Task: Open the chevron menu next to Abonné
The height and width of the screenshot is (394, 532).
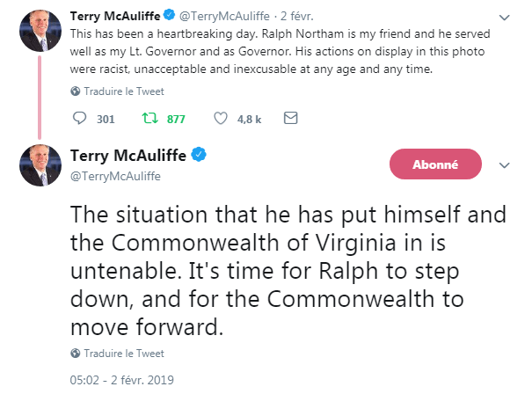Action: pyautogui.click(x=504, y=165)
